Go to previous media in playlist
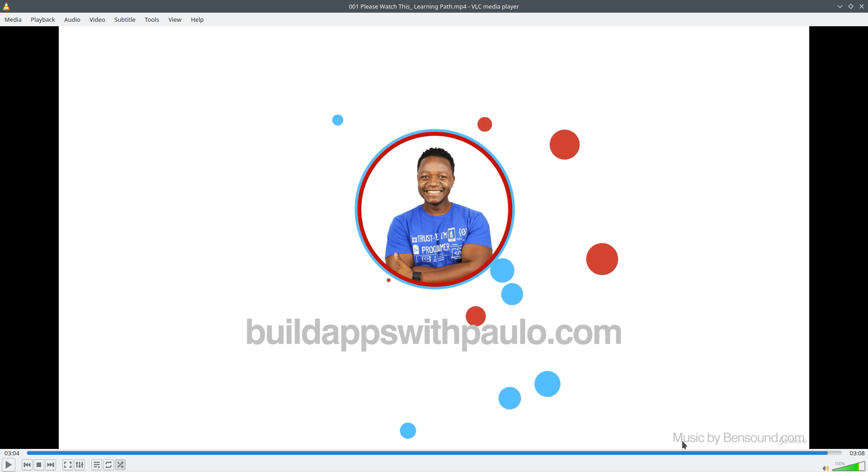868x472 pixels. tap(27, 465)
